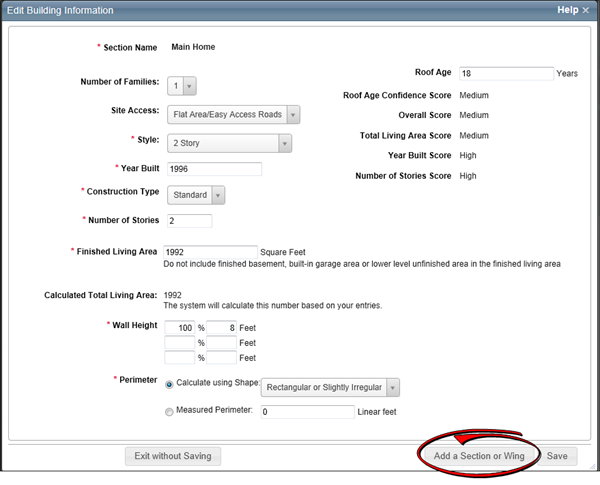Click second row Wall Height percent field
Image resolution: width=600 pixels, height=485 pixels.
click(179, 342)
